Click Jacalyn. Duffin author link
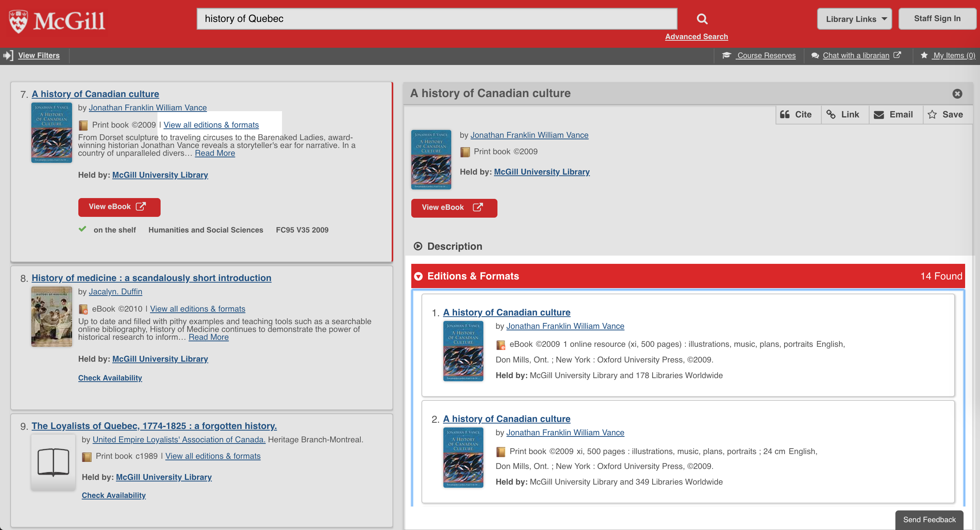The height and width of the screenshot is (530, 980). (116, 292)
